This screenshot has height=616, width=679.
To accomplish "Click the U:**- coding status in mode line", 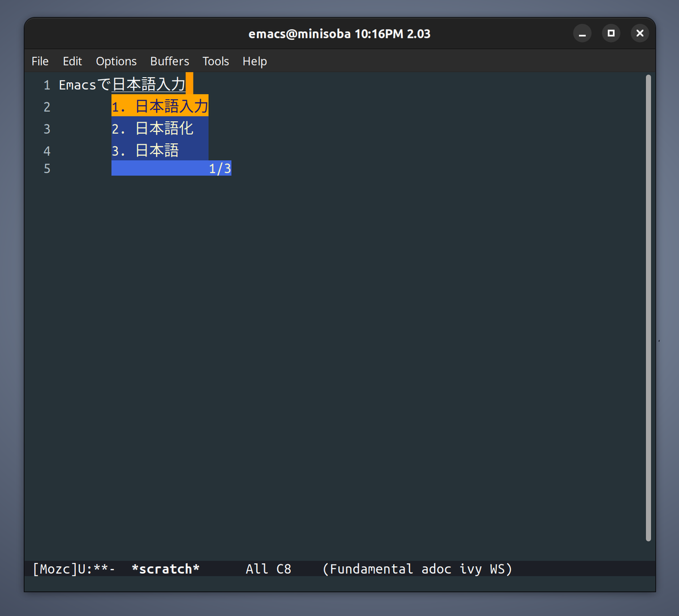I will pyautogui.click(x=97, y=569).
